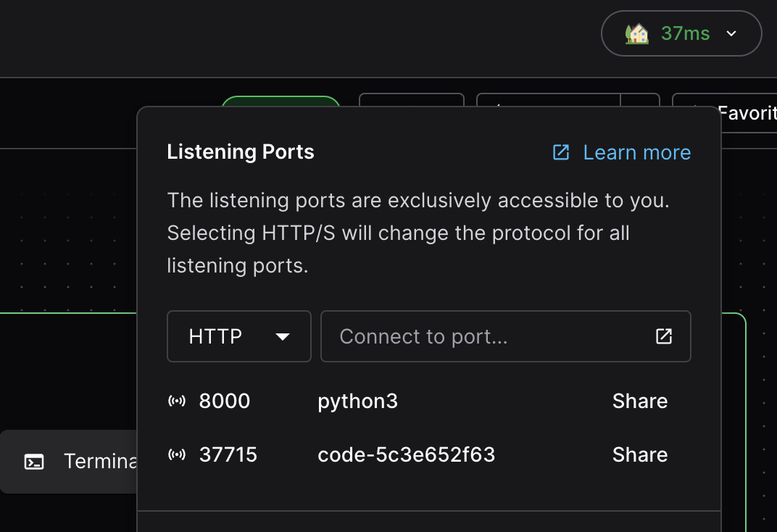777x532 pixels.
Task: Select the code-5c3e652f63 process entry
Action: (x=406, y=454)
